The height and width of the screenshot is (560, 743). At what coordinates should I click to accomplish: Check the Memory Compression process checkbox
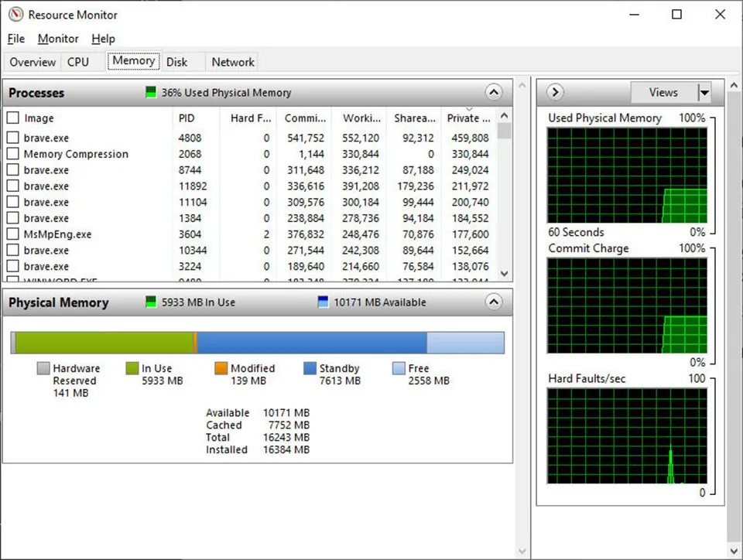click(12, 154)
